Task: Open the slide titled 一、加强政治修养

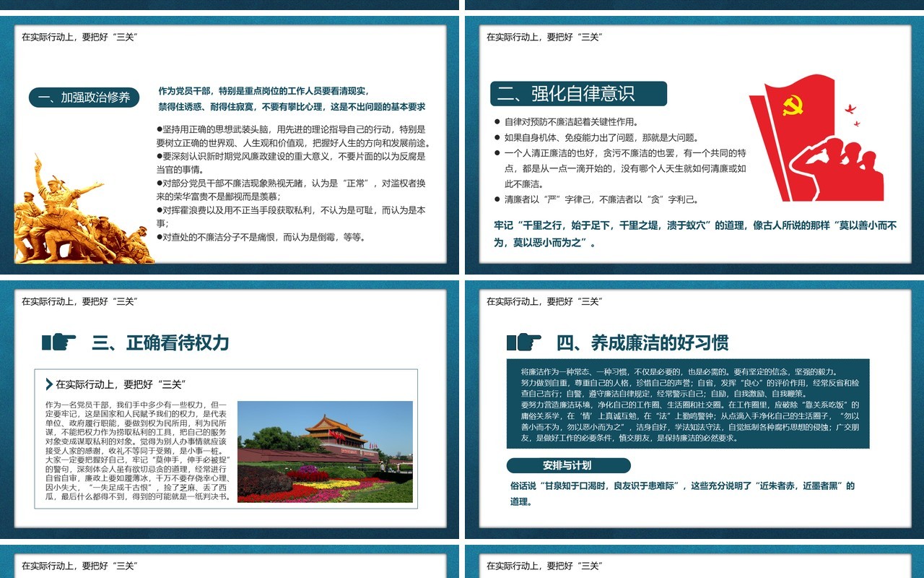Action: pos(230,145)
